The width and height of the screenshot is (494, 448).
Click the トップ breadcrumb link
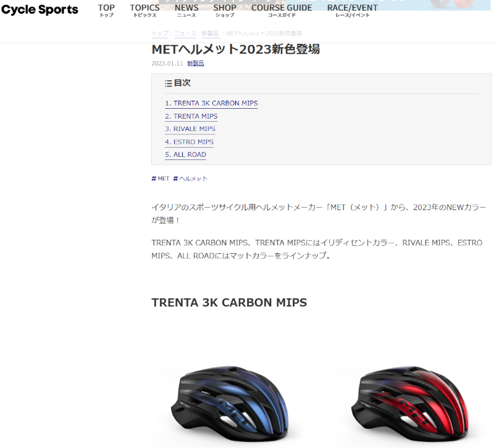tap(160, 33)
